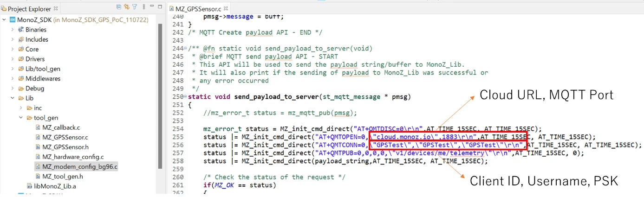This screenshot has width=644, height=197.
Task: Select MZ_GPSSensor.h in the tree
Action: click(65, 147)
